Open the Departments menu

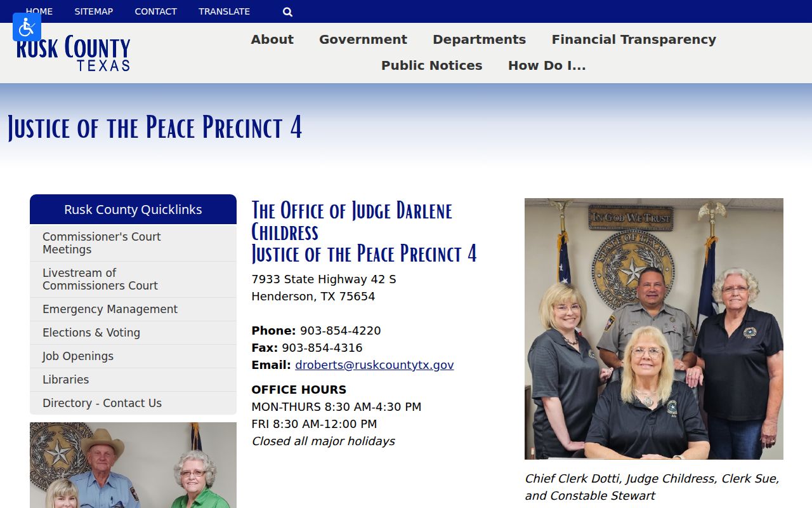coord(479,39)
